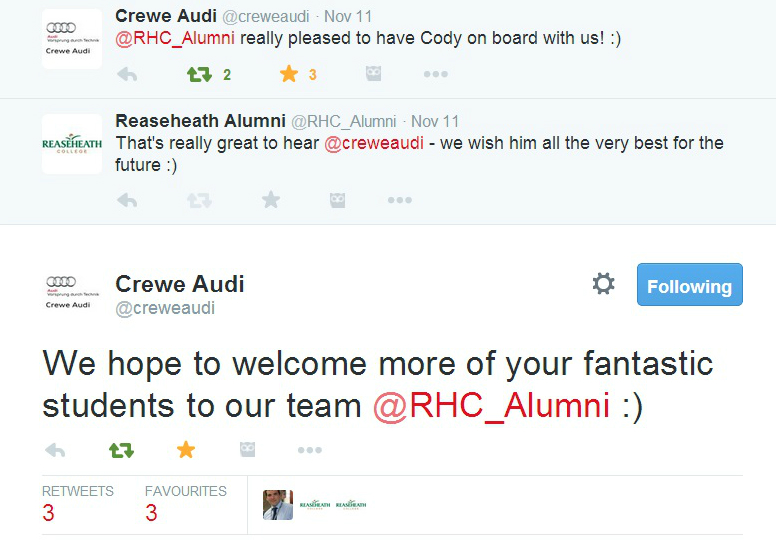
Task: Reply to Crewe Audi's first tweet
Action: pos(127,74)
